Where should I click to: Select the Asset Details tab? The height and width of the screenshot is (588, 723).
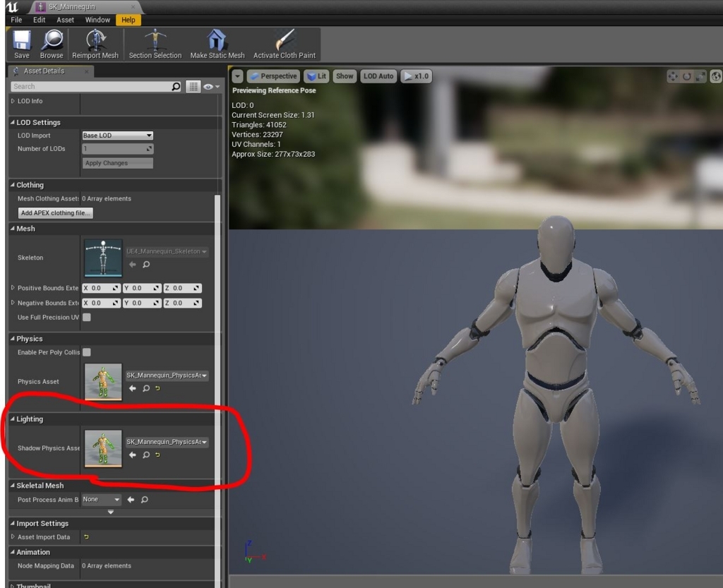point(50,71)
